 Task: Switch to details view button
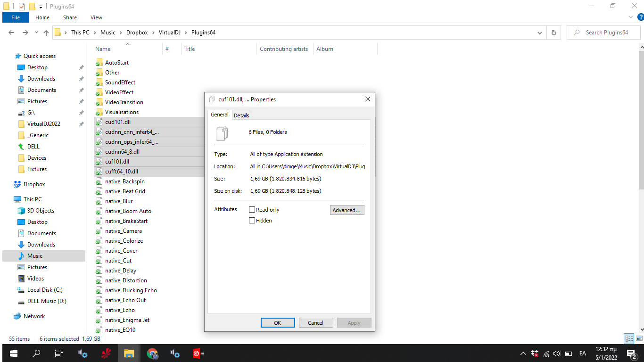[x=629, y=338]
